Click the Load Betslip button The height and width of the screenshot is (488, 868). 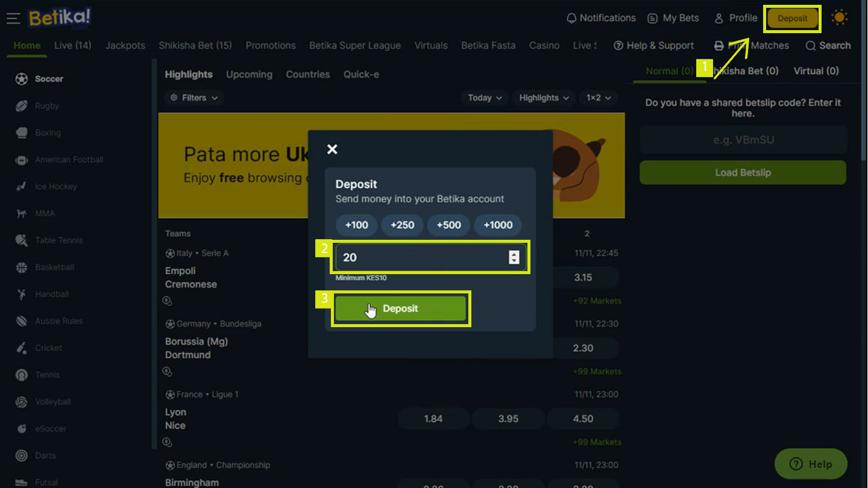click(x=743, y=172)
